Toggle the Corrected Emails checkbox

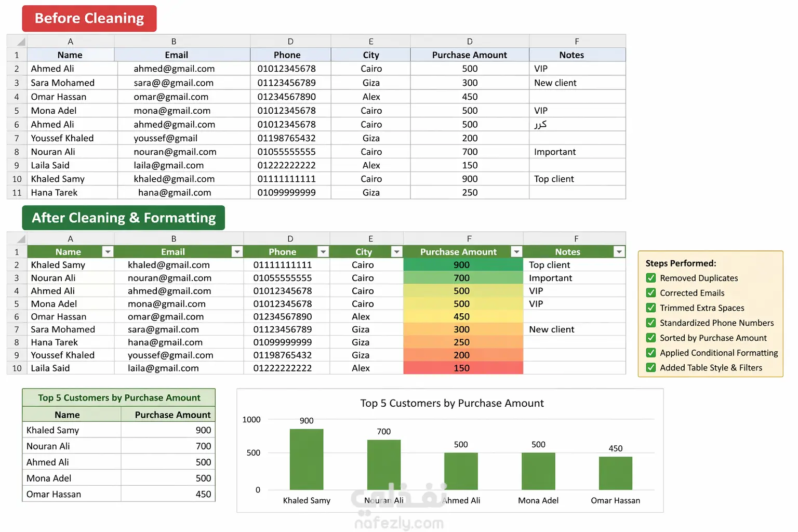pyautogui.click(x=650, y=293)
